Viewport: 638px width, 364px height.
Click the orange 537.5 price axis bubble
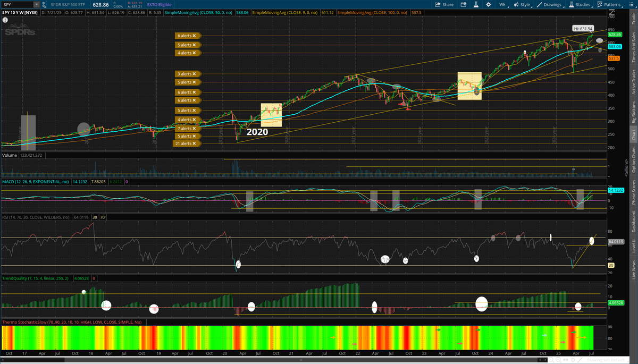(614, 59)
